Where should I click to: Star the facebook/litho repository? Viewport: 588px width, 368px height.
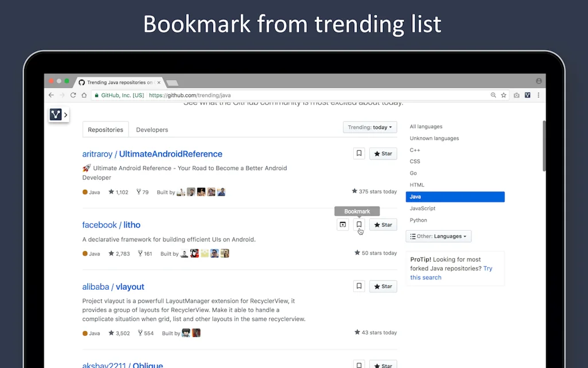point(383,225)
